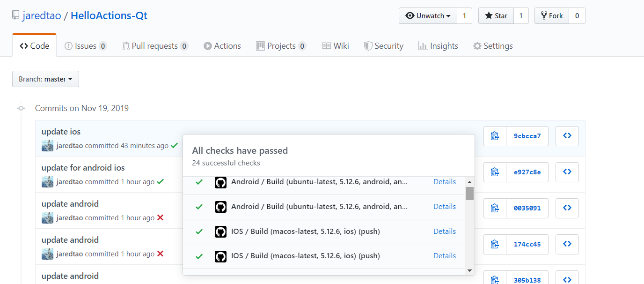Copy full SHA for commit 9cbcca7
This screenshot has height=284, width=644.
point(495,136)
